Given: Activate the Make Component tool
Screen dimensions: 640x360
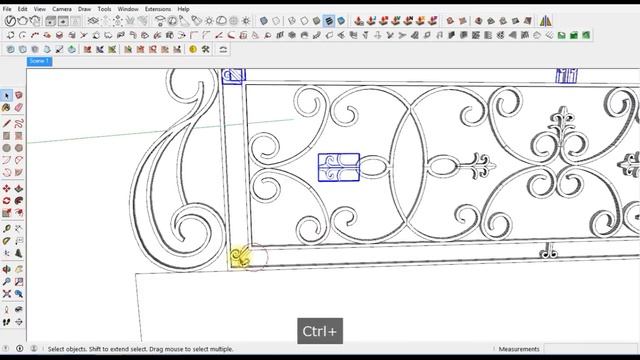Looking at the screenshot, I should [x=19, y=96].
